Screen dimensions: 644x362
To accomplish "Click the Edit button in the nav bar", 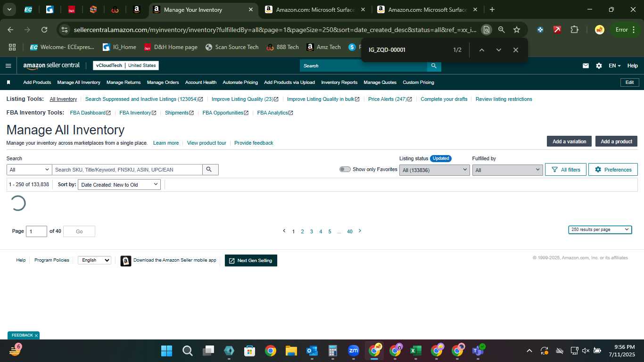I will (x=629, y=82).
